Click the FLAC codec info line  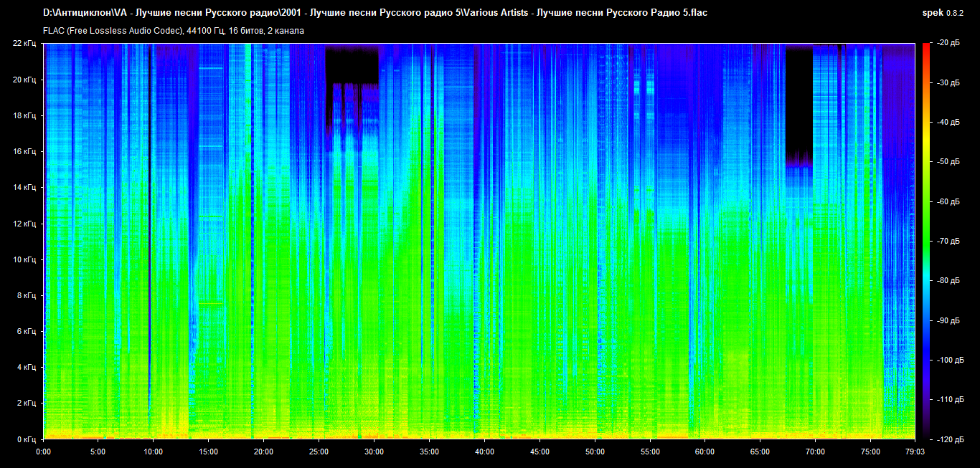click(x=174, y=31)
